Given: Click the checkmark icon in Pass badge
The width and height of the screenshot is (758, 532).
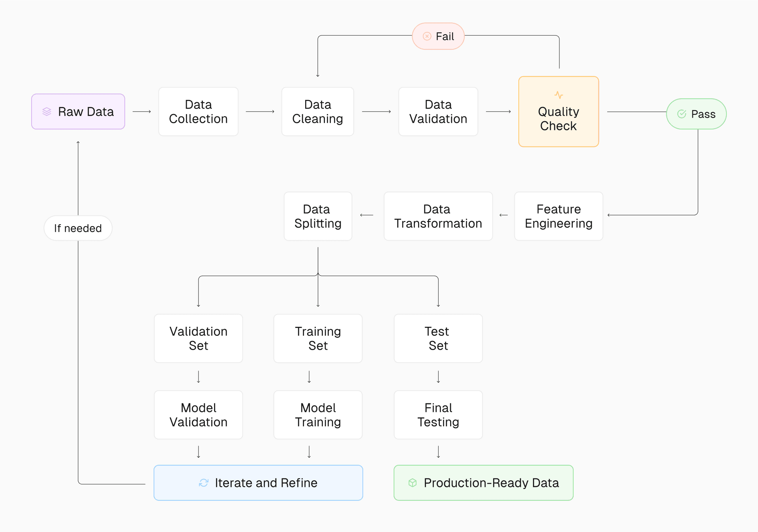Looking at the screenshot, I should pos(681,114).
